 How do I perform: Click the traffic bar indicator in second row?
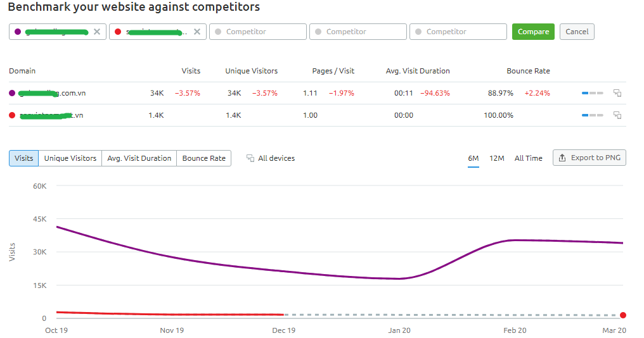coord(593,115)
